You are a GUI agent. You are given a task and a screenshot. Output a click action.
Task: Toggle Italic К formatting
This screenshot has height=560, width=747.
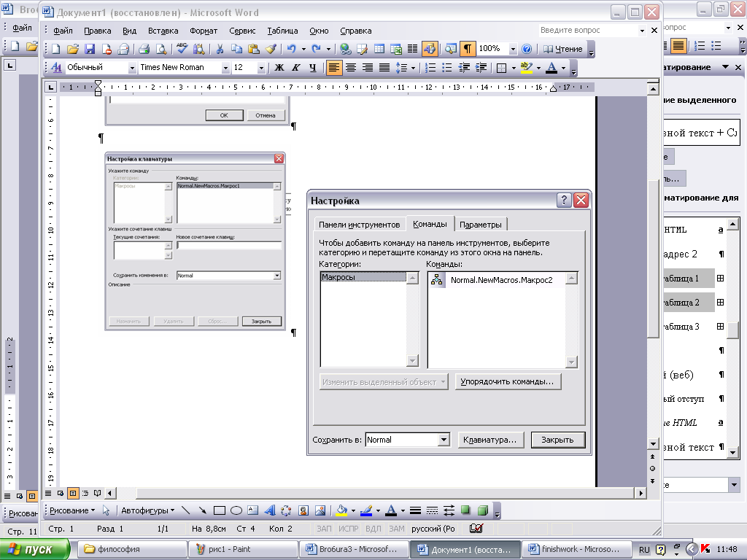(296, 68)
